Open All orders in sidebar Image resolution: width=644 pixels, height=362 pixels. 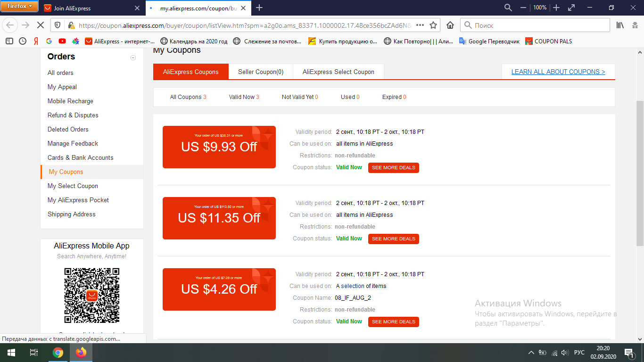[60, 73]
